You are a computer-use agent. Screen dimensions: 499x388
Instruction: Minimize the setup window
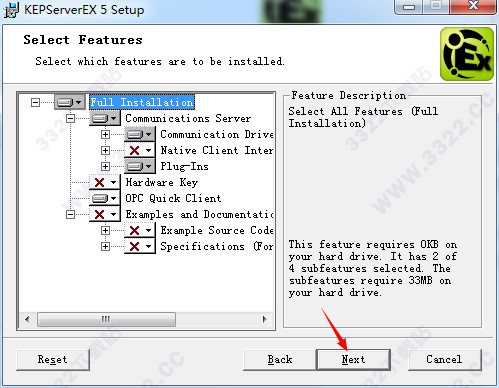[409, 6]
